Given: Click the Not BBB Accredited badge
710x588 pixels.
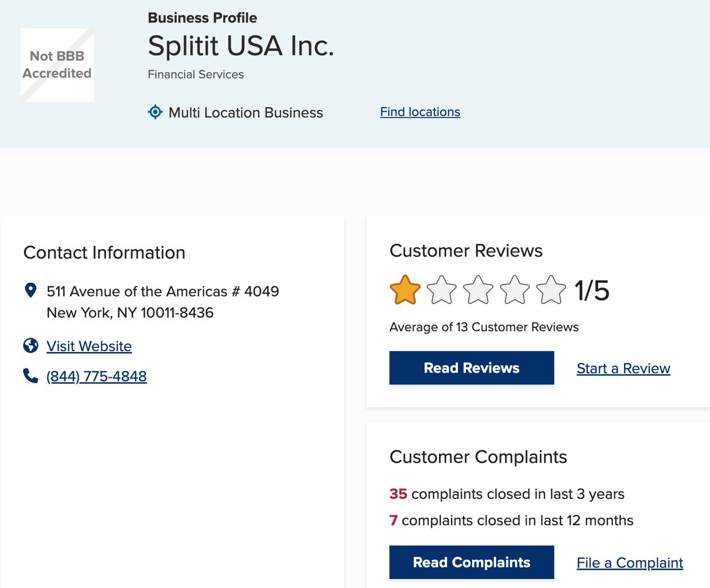Looking at the screenshot, I should 57,64.
